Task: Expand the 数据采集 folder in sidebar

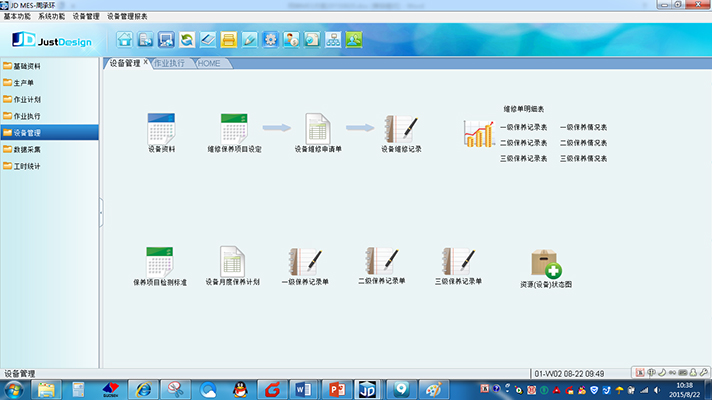Action: pos(28,149)
